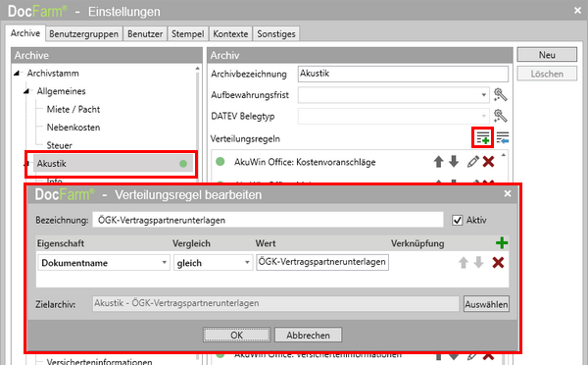Open the Eigenschaft dropdown showing Dokumentname
The height and width of the screenshot is (365, 588).
pos(104,263)
